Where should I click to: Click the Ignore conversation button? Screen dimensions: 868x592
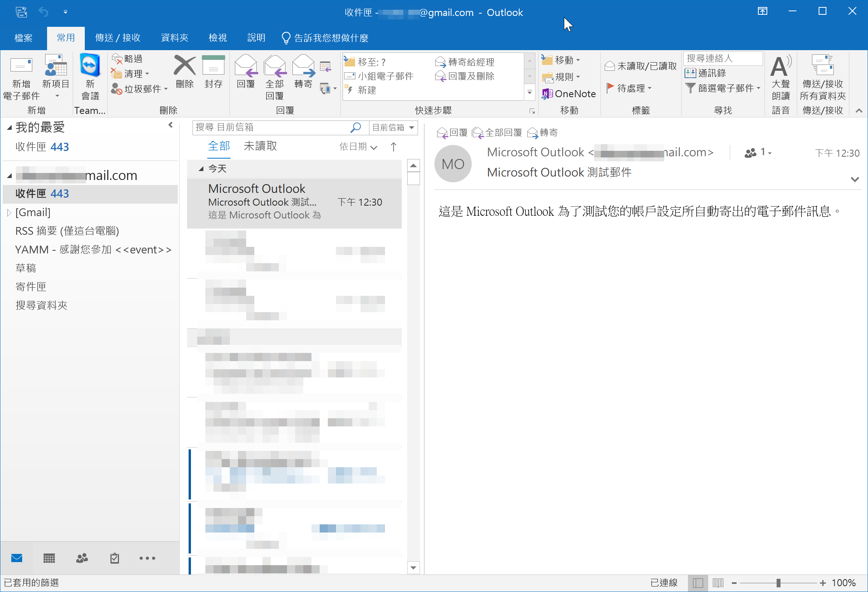pyautogui.click(x=128, y=59)
